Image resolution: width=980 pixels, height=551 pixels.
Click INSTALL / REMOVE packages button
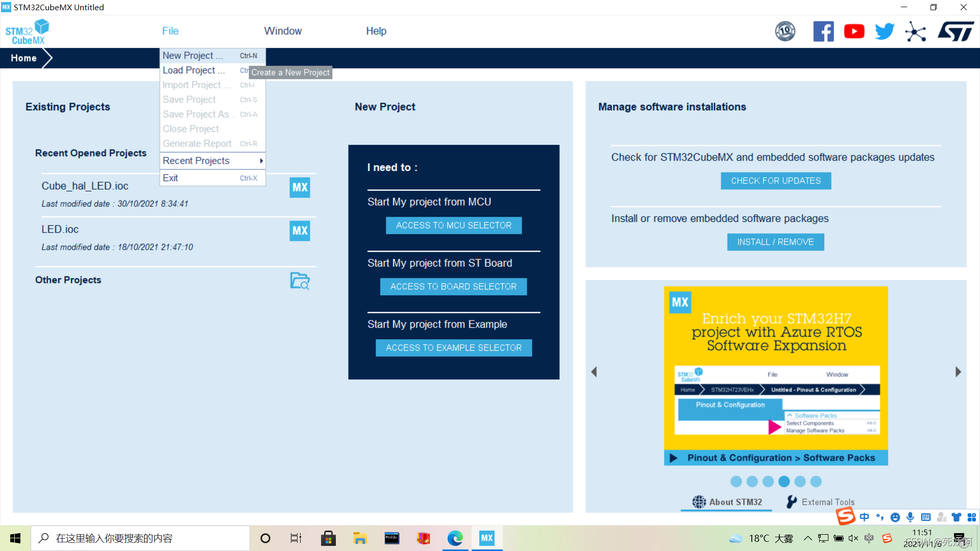(x=775, y=241)
